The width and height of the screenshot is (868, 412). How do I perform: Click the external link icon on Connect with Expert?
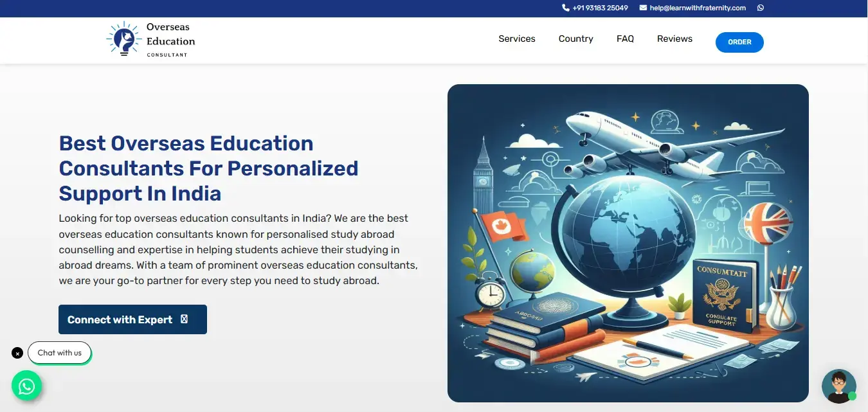click(x=185, y=319)
